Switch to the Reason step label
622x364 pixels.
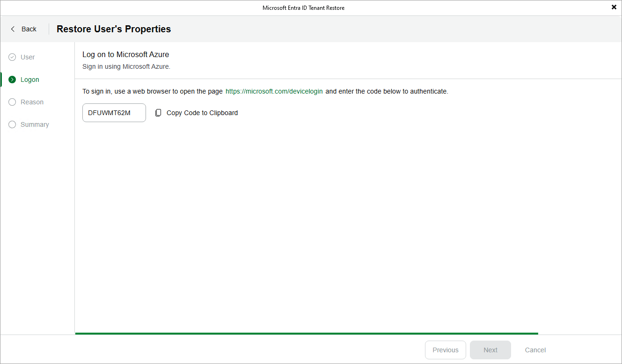tap(32, 102)
